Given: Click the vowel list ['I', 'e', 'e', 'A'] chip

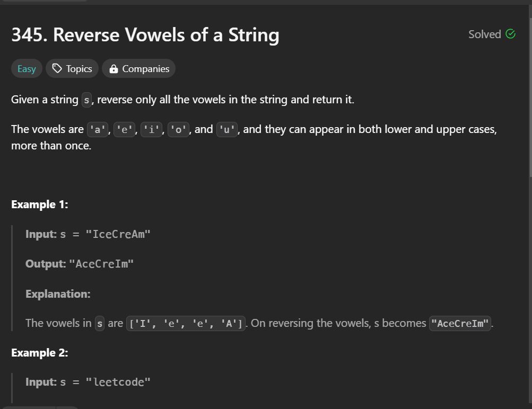Looking at the screenshot, I should (x=186, y=323).
